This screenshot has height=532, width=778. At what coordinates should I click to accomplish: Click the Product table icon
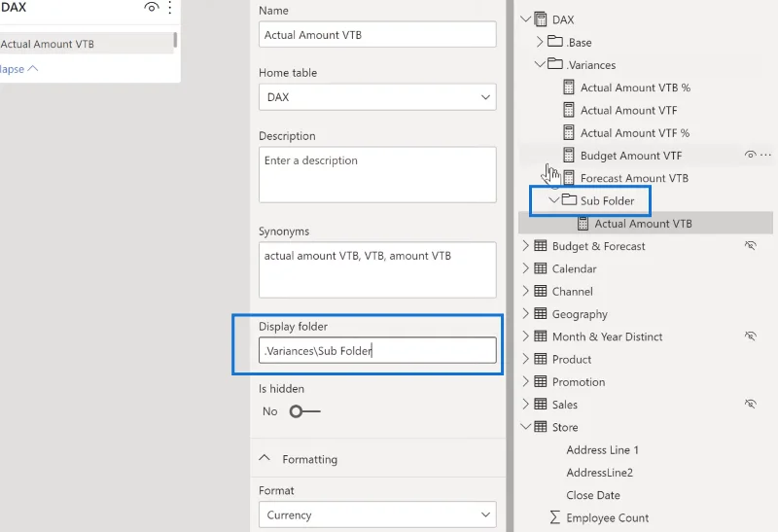[x=541, y=359]
